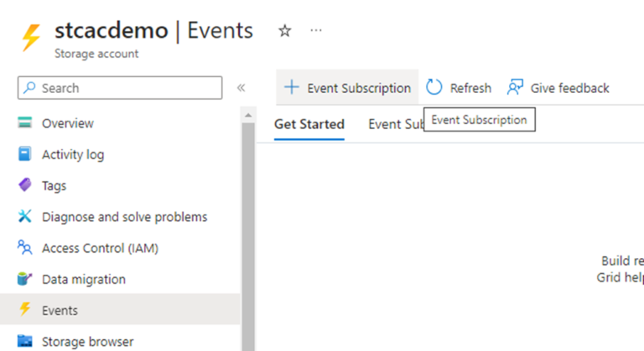Select Events in the sidebar
This screenshot has width=644, height=351.
pos(120,309)
